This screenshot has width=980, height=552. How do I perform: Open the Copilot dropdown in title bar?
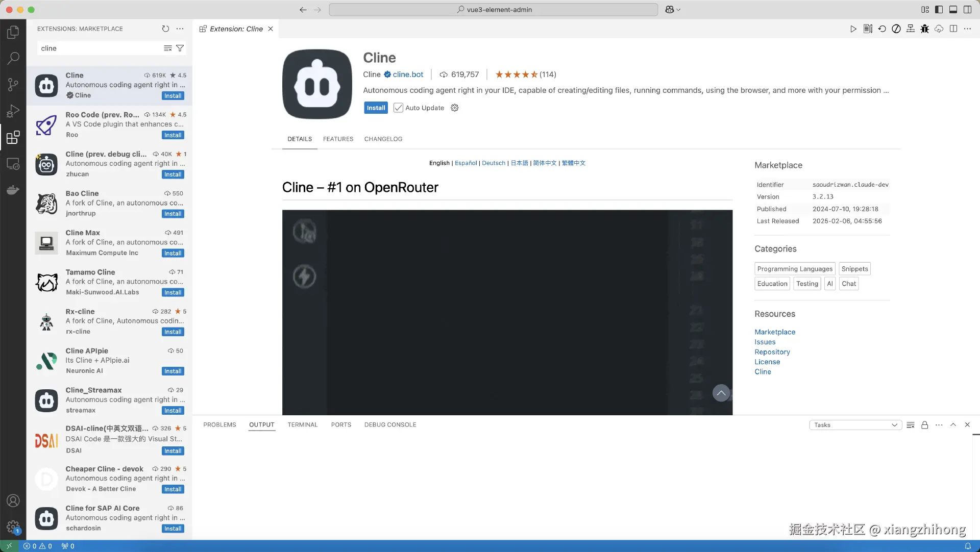tap(673, 10)
